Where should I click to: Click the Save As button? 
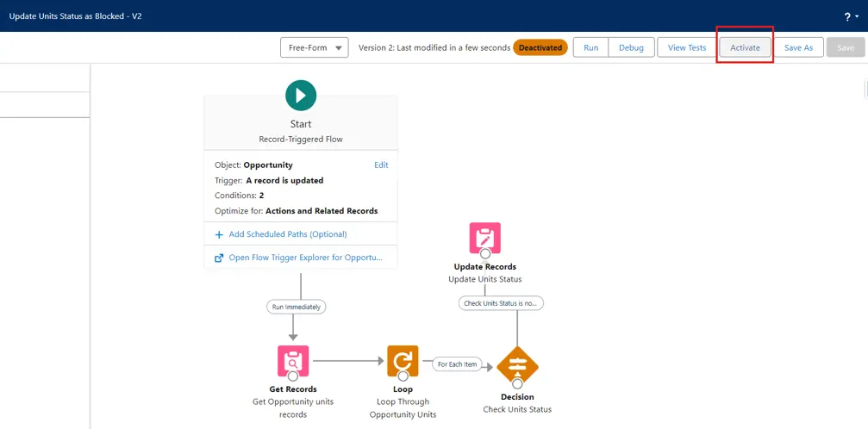(x=798, y=47)
